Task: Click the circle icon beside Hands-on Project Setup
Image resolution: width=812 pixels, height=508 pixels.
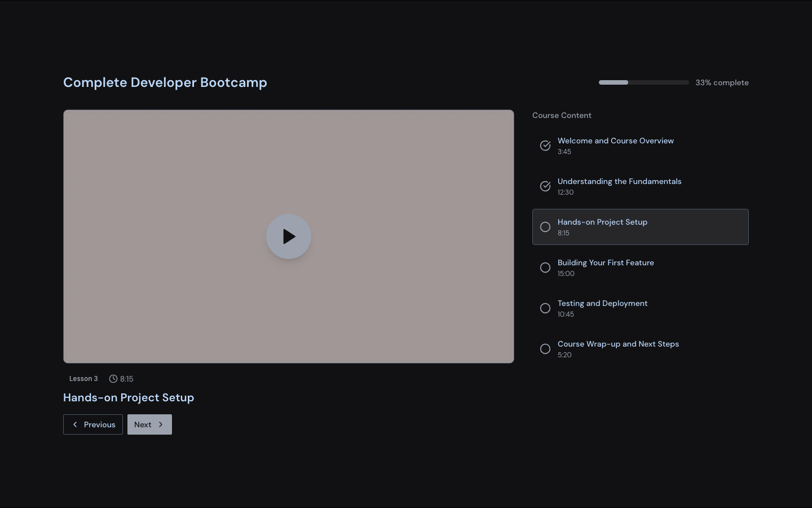Action: pyautogui.click(x=545, y=227)
